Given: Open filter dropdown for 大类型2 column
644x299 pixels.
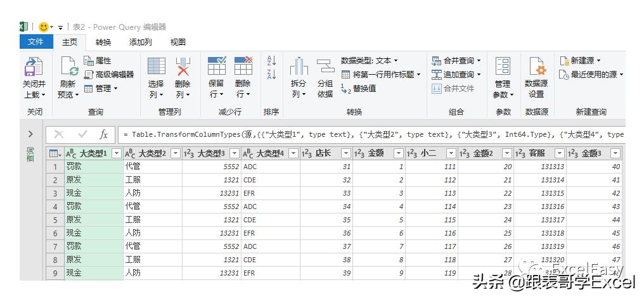Looking at the screenshot, I should tap(176, 153).
